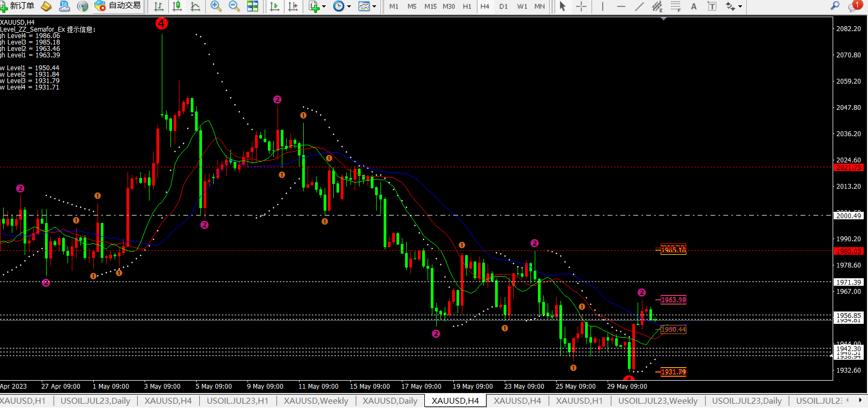Click the periods clock icon
This screenshot has height=408, width=868.
click(339, 6)
